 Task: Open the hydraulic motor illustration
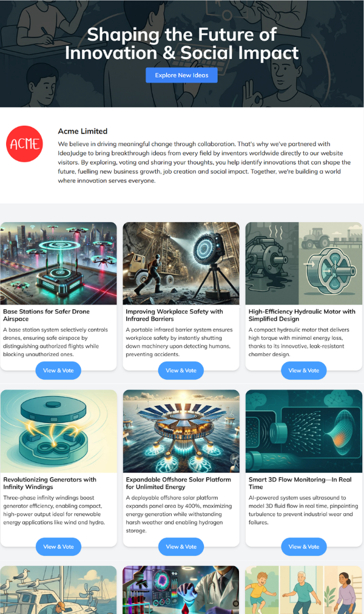304,263
